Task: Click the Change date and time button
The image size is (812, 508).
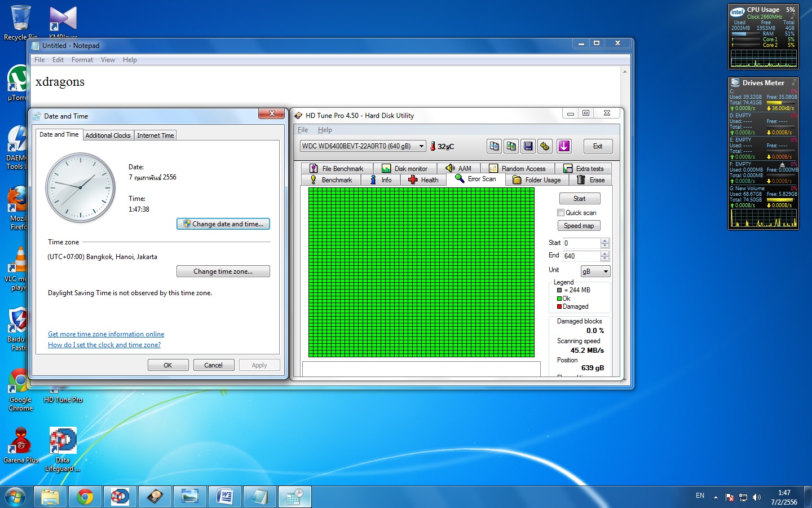Action: (223, 224)
